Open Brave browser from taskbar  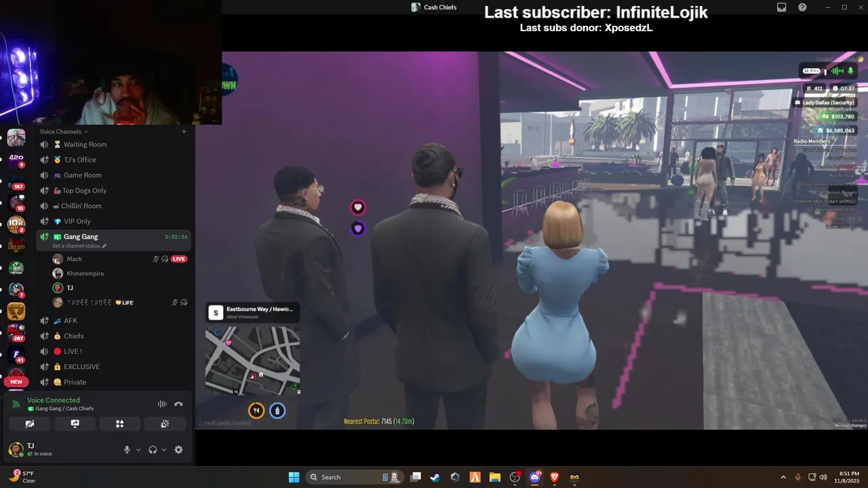[x=555, y=477]
